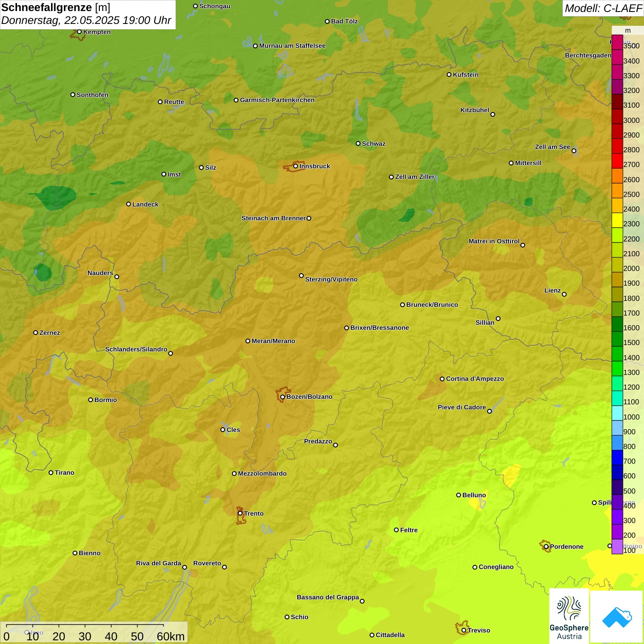Click the Bormio location dot
Viewport: 644px width, 644px height.
click(x=91, y=400)
